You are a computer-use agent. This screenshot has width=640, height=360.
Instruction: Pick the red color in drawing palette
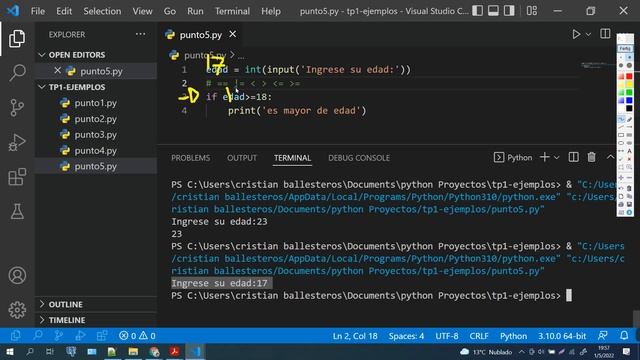(629, 76)
